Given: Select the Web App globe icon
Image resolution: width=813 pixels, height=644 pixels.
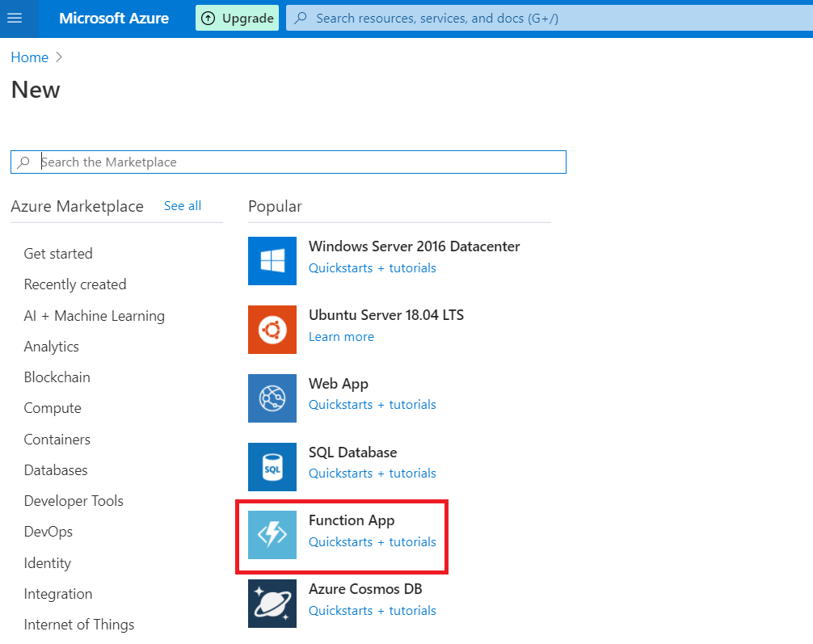Looking at the screenshot, I should (272, 398).
